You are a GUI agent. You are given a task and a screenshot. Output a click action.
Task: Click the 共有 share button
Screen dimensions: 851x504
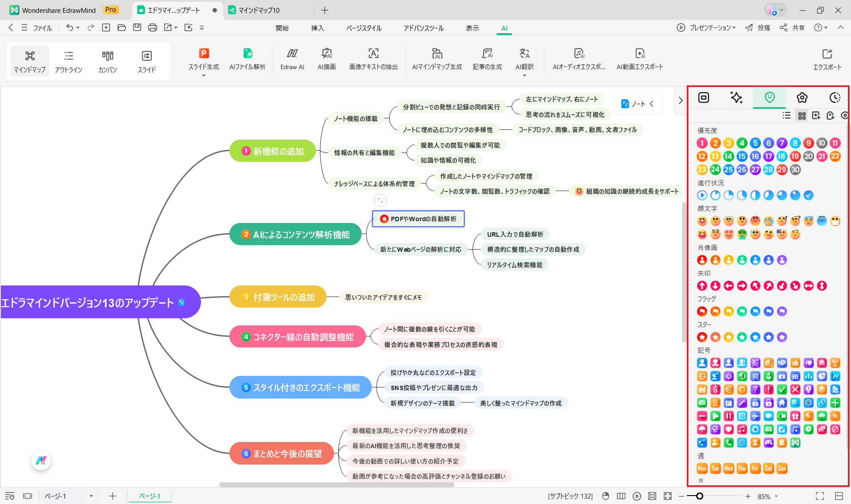pyautogui.click(x=792, y=27)
